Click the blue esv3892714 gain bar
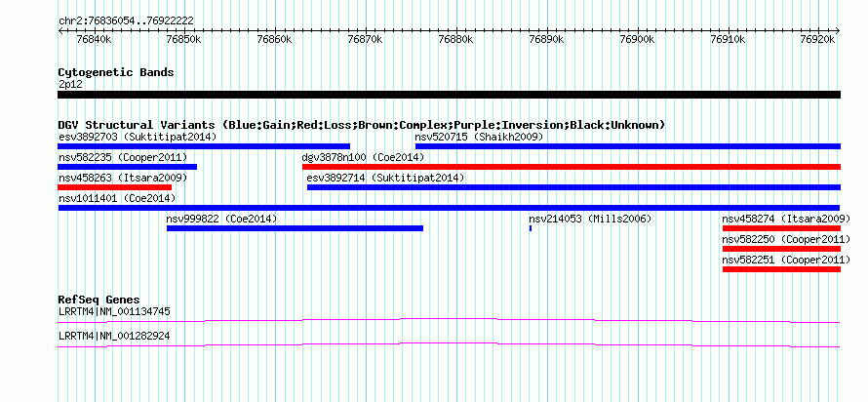The image size is (868, 402). 574,187
